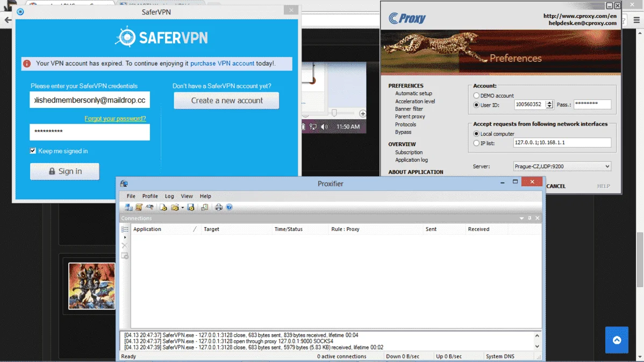Click the volume speaker icon near 11:50 AM
This screenshot has width=644, height=362.
pos(324,127)
